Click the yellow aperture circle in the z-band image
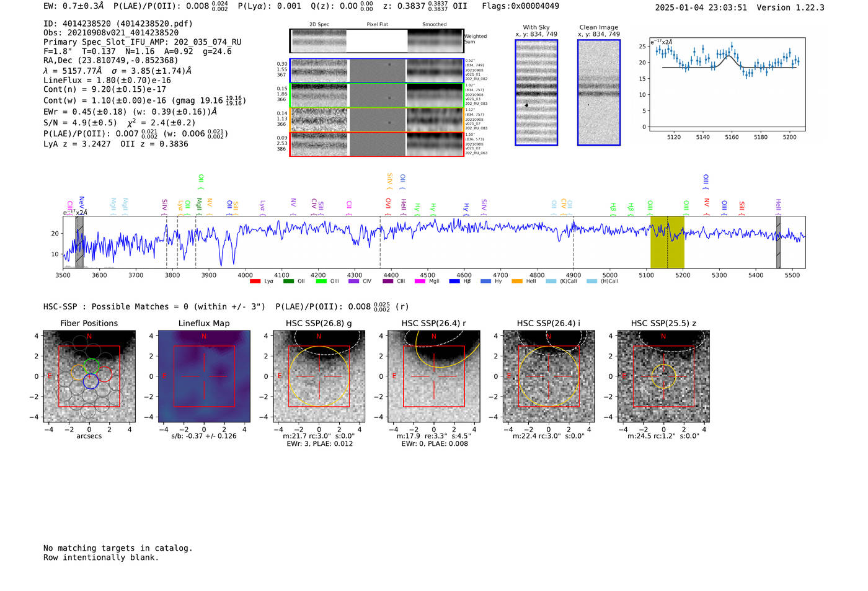This screenshot has height=591, width=868. pos(663,376)
